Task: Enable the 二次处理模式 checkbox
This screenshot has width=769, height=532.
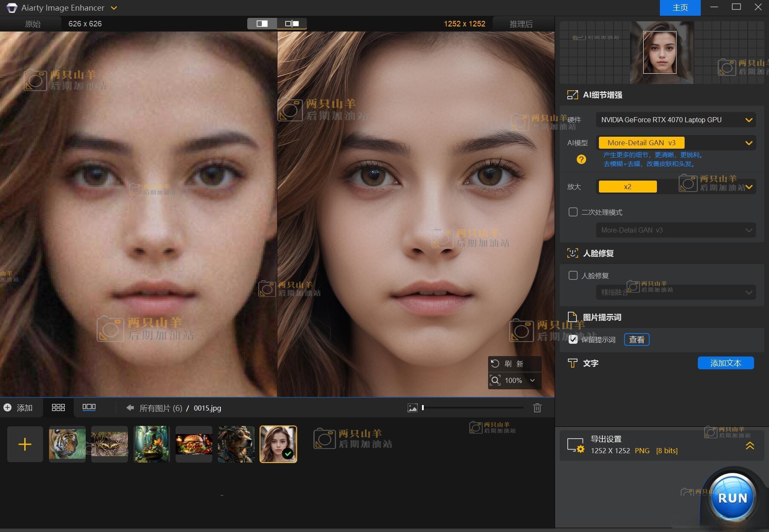Action: [x=573, y=212]
